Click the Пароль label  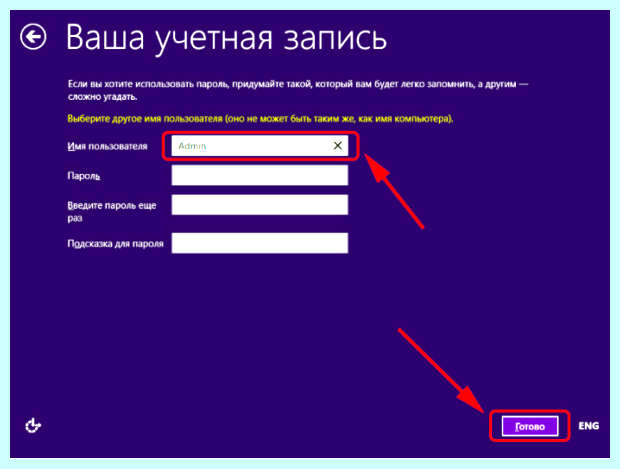tap(83, 176)
